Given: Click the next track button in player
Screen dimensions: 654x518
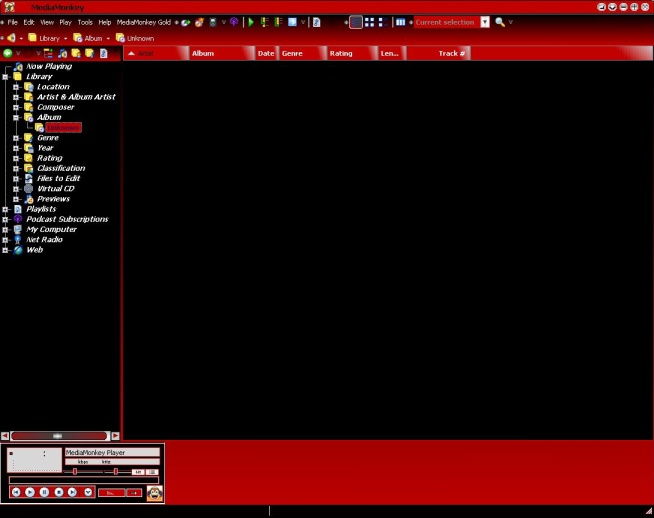Looking at the screenshot, I should [x=73, y=492].
